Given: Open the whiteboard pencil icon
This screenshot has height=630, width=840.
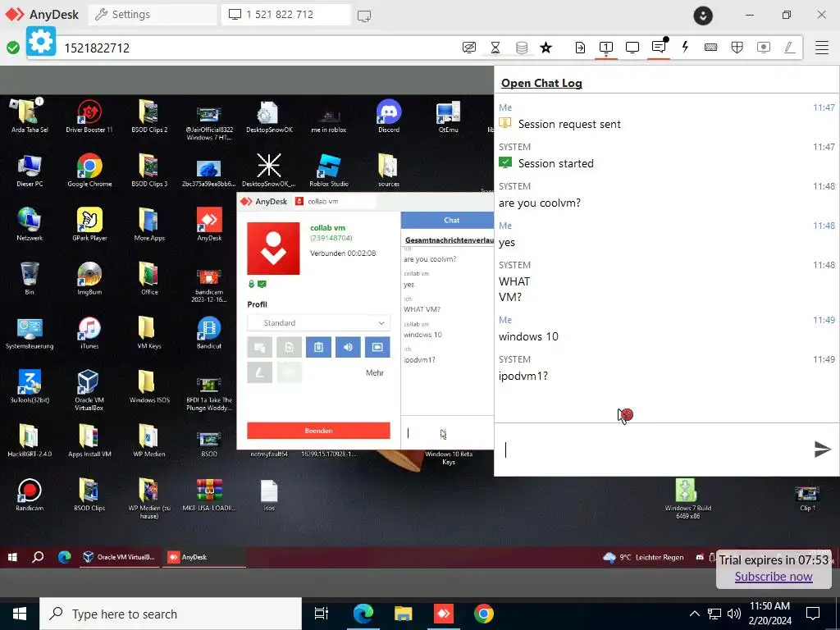Looking at the screenshot, I should (x=789, y=48).
